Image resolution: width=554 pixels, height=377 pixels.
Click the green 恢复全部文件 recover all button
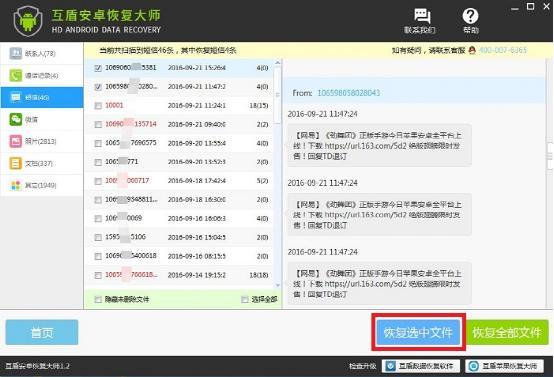507,332
